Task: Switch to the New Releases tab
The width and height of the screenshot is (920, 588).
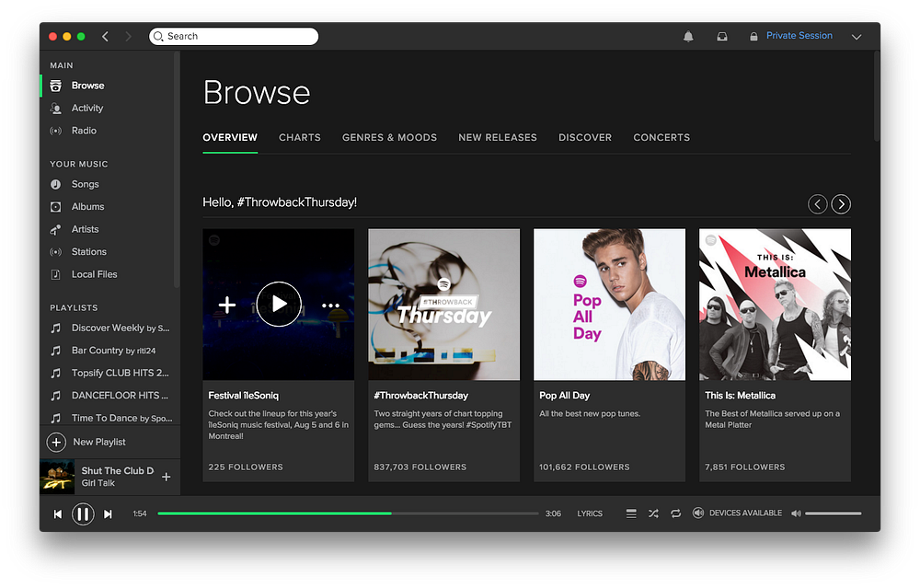Action: pyautogui.click(x=498, y=137)
